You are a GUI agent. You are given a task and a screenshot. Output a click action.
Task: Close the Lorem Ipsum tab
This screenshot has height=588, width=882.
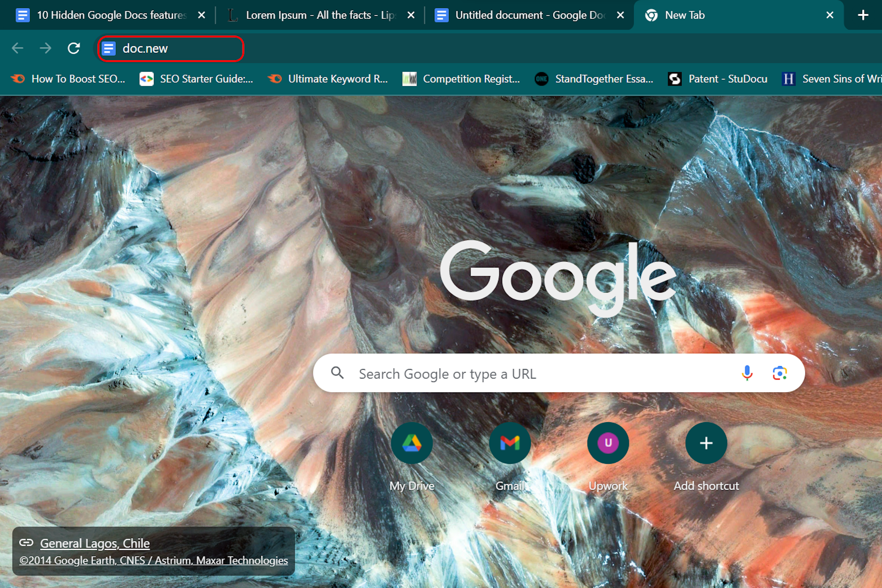pyautogui.click(x=411, y=15)
